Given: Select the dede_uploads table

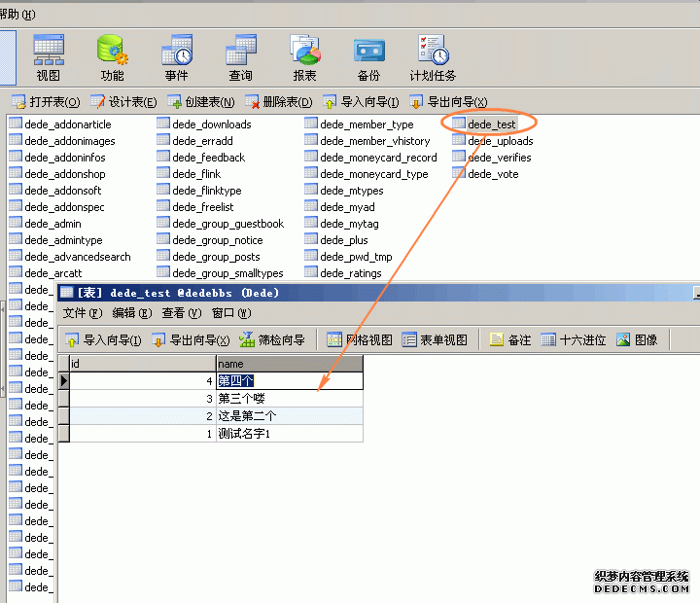Looking at the screenshot, I should coord(492,141).
